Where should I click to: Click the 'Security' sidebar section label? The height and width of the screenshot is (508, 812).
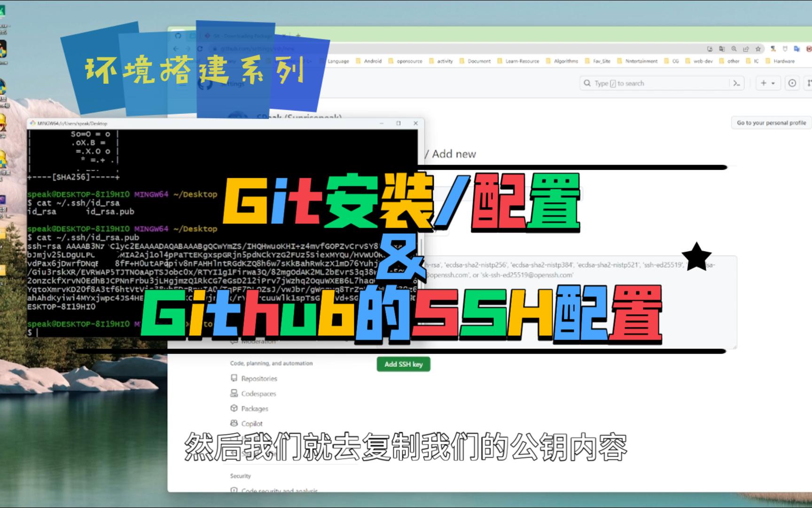coord(241,476)
